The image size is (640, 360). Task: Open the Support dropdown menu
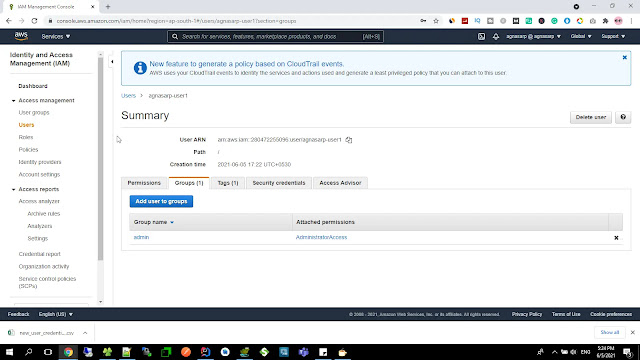coord(613,36)
